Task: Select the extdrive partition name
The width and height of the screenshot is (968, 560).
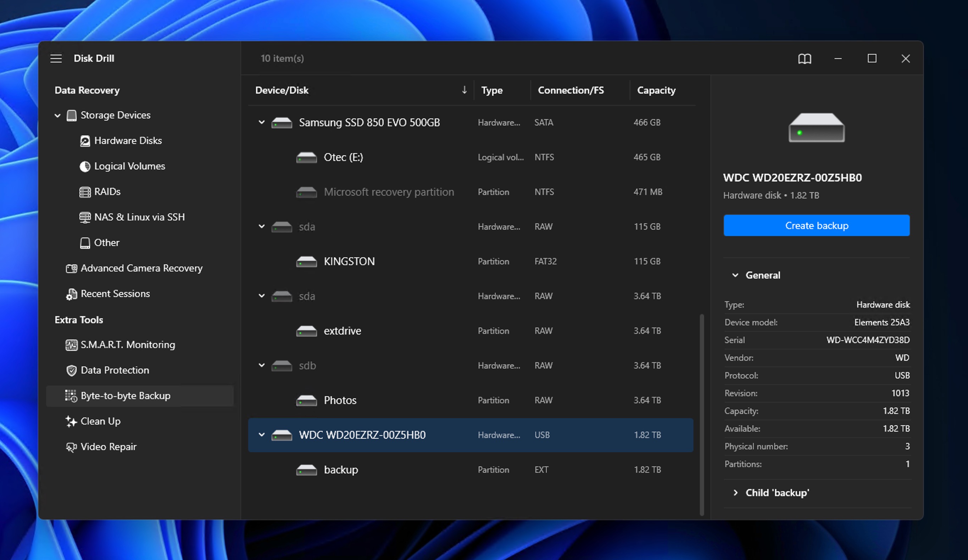Action: 342,331
